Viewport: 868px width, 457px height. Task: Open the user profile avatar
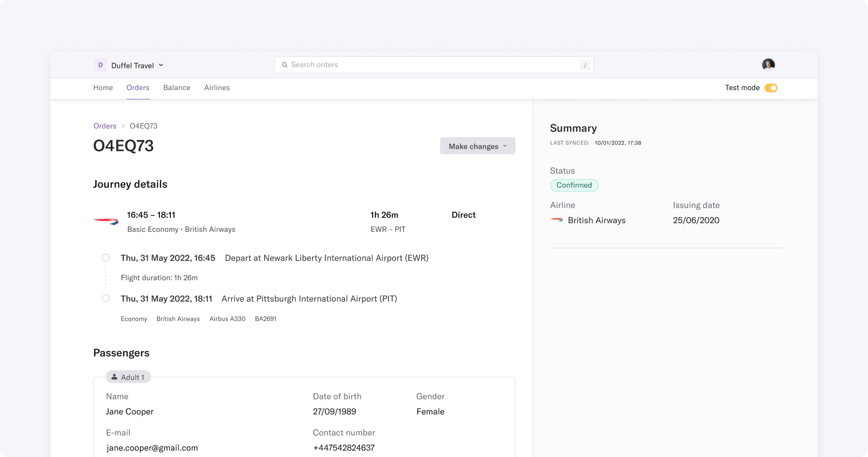pos(768,65)
